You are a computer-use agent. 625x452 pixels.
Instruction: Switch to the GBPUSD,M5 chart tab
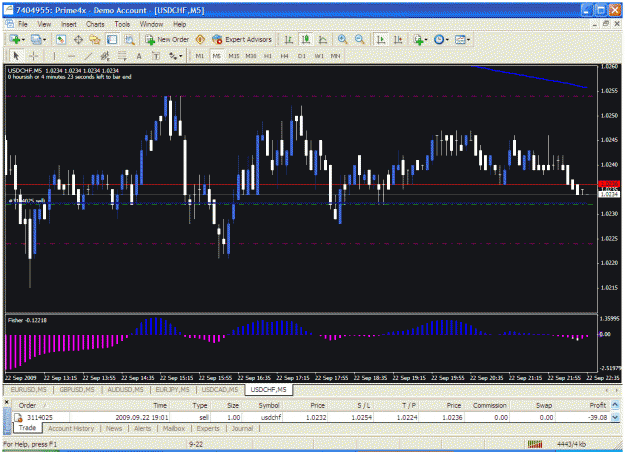point(77,389)
